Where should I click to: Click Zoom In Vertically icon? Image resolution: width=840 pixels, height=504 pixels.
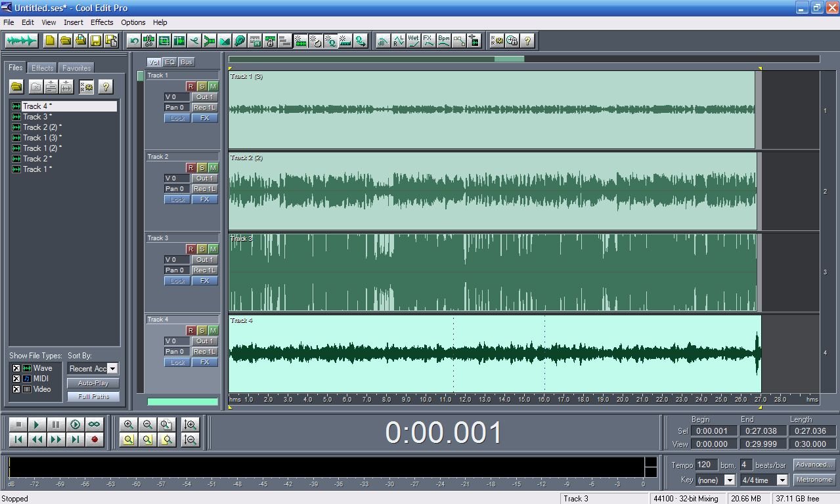click(x=190, y=425)
